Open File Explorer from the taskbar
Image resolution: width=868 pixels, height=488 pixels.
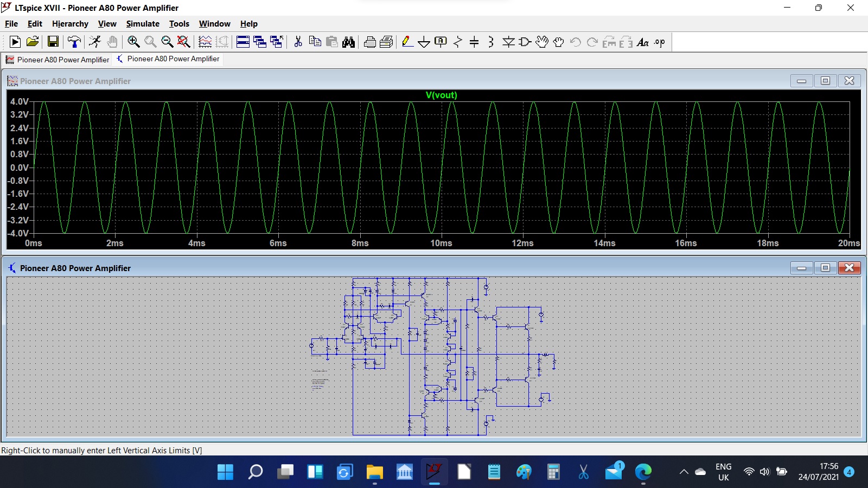374,472
